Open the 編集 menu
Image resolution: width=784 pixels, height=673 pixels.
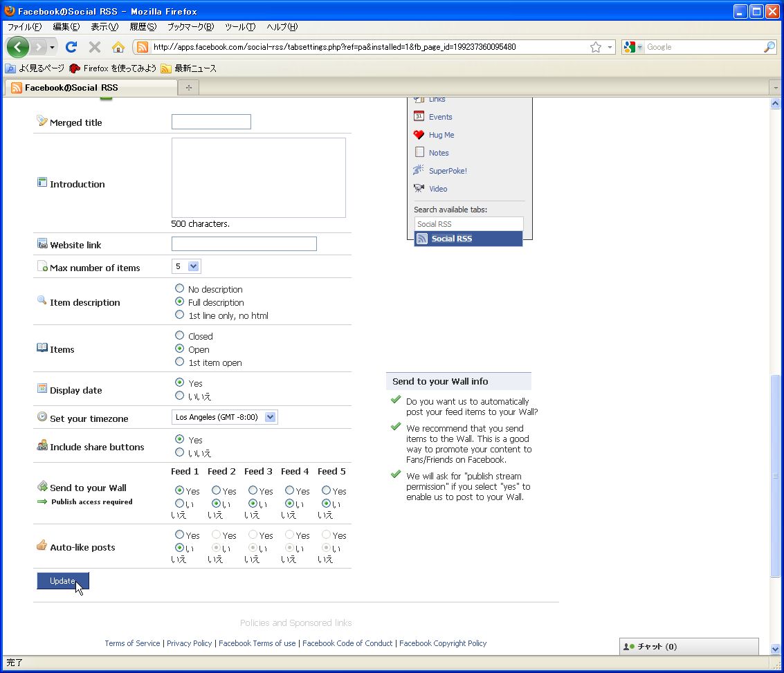point(66,27)
